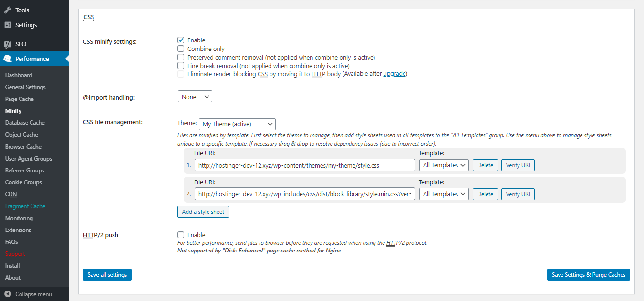Viewport: 644px width, 301px height.
Task: Collapse the admin menu with arrow icon
Action: pyautogui.click(x=8, y=294)
